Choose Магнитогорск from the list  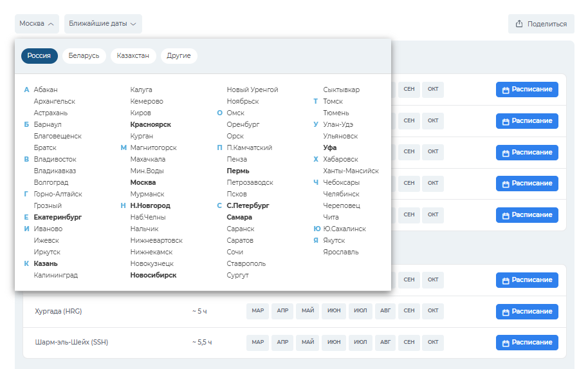pos(153,147)
